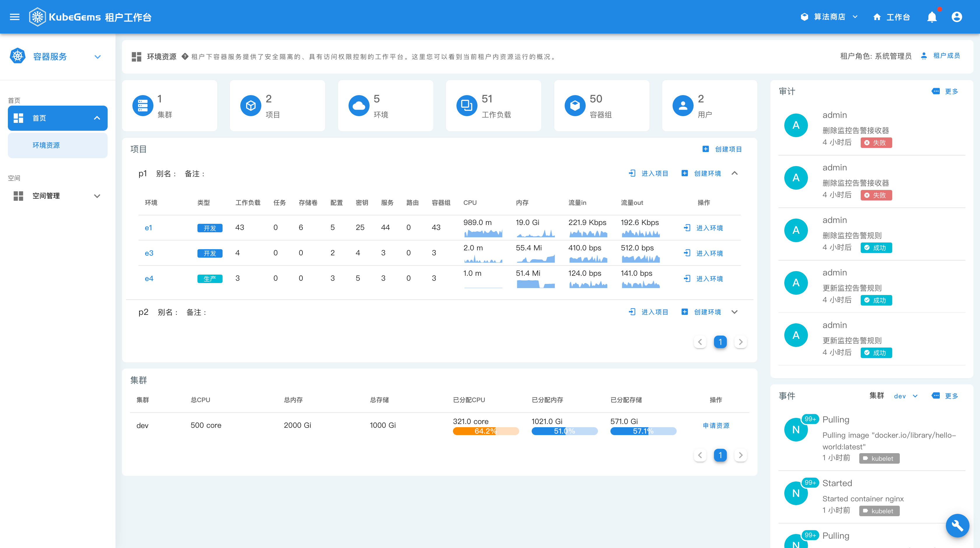
Task: Open the user account avatar icon
Action: click(x=956, y=17)
